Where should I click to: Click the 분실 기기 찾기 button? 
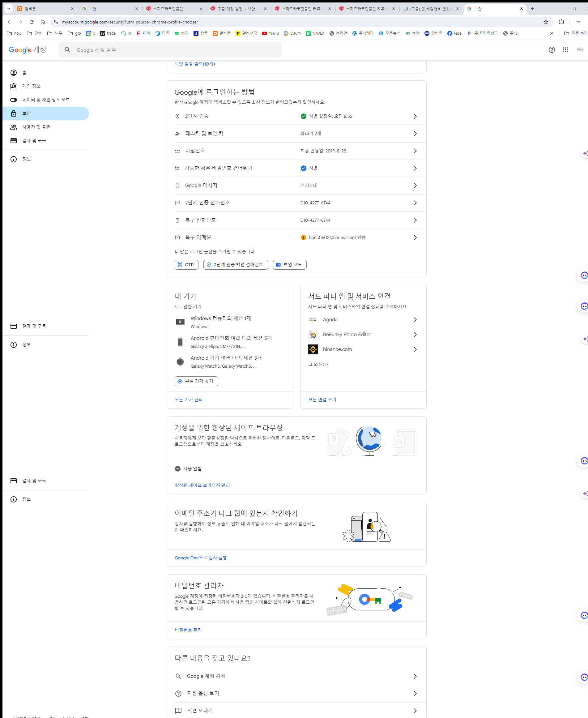coord(196,381)
